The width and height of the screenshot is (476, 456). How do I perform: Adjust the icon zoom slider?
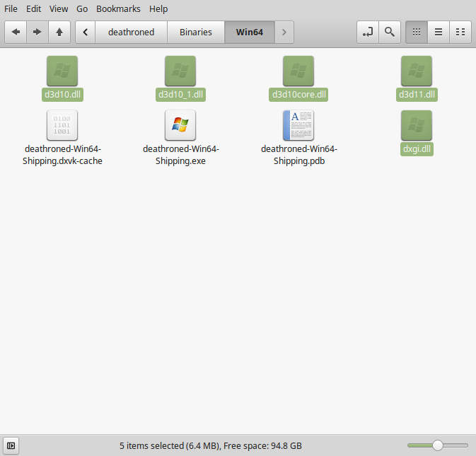(437, 445)
